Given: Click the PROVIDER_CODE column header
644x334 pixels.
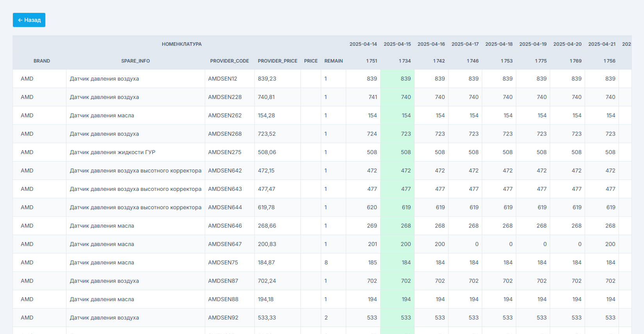Looking at the screenshot, I should (229, 61).
